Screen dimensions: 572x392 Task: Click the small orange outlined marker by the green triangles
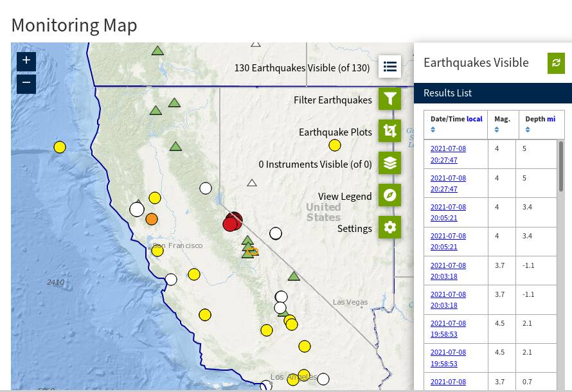point(253,251)
